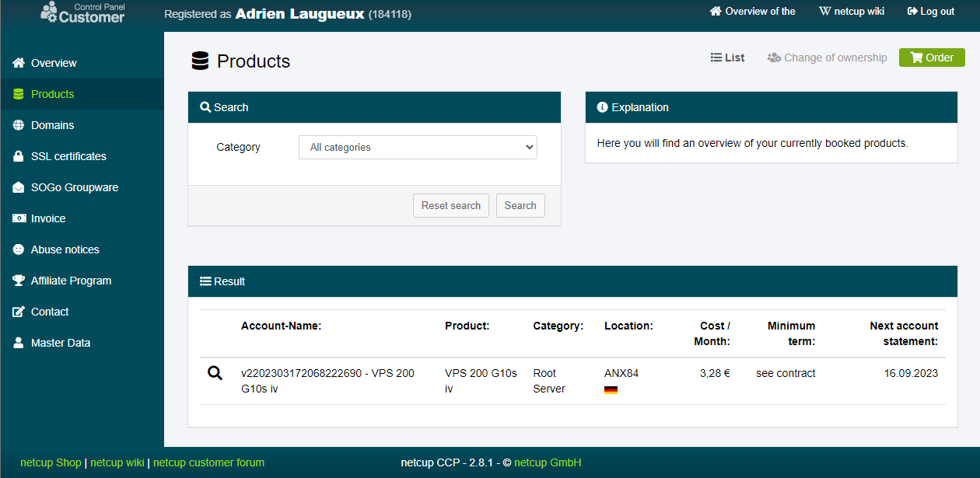Click the Search button

[x=520, y=205]
